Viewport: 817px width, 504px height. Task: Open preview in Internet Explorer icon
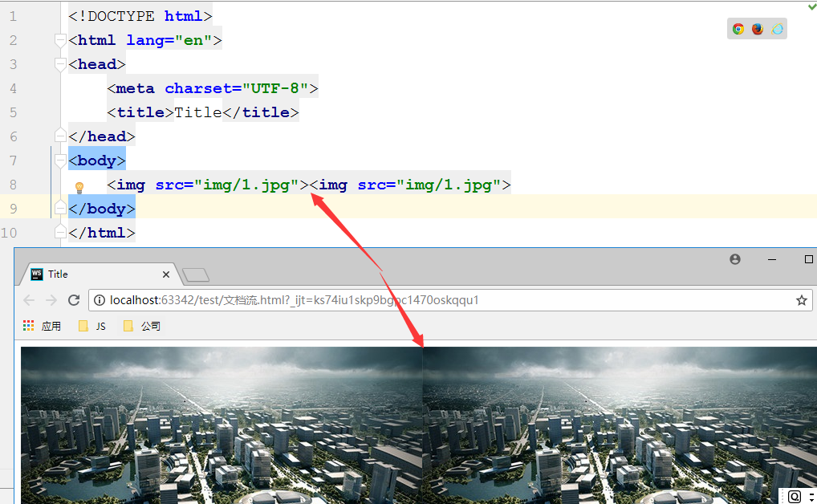point(778,29)
